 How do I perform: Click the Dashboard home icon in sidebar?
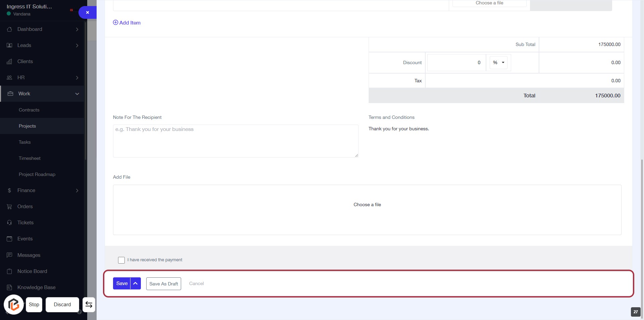point(9,29)
